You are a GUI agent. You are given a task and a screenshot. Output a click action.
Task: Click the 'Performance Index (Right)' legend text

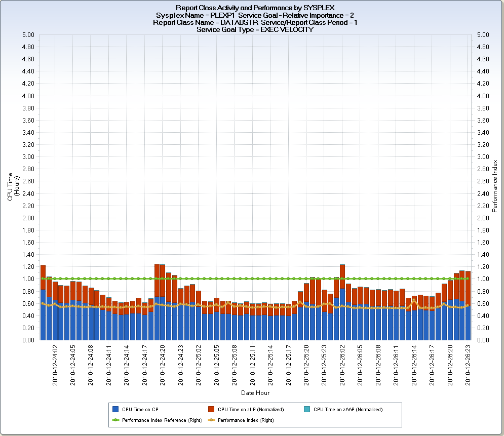click(x=246, y=420)
